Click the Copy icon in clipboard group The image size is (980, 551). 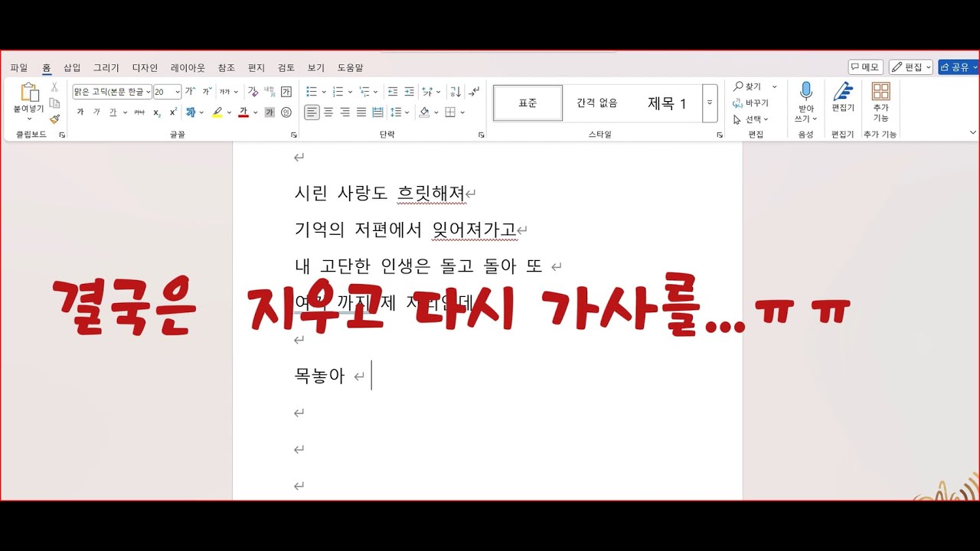click(x=54, y=103)
